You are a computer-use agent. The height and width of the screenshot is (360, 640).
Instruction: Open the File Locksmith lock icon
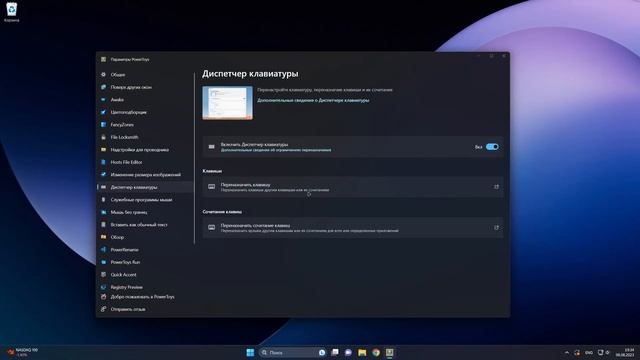[x=103, y=137]
